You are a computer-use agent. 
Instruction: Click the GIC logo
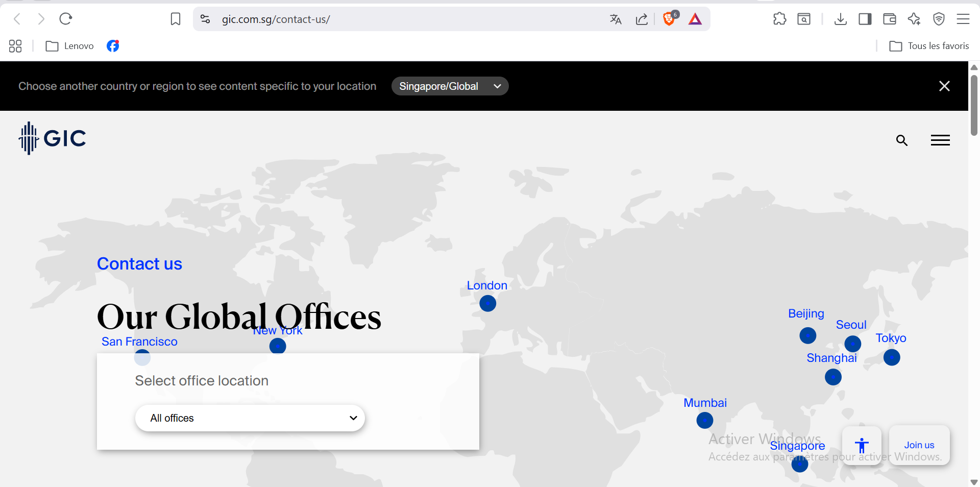tap(53, 138)
